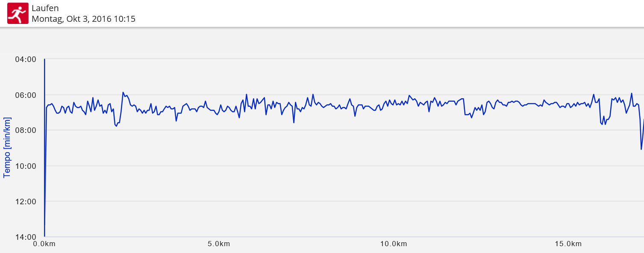This screenshot has width=644, height=253.
Task: Click the pace line above the 15.0km mark
Action: pyautogui.click(x=568, y=103)
